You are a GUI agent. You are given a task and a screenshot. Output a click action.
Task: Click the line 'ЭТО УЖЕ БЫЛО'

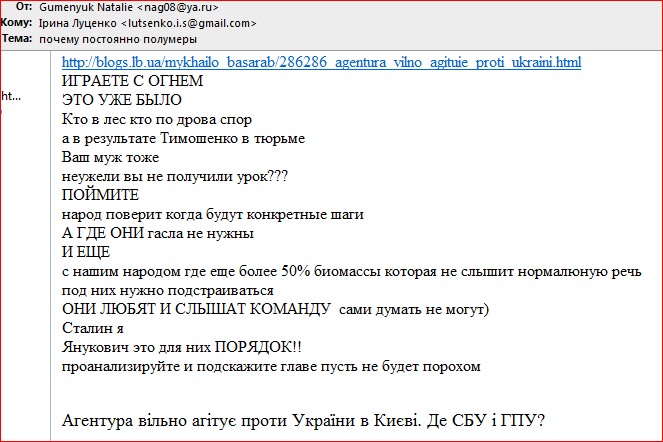(x=122, y=100)
